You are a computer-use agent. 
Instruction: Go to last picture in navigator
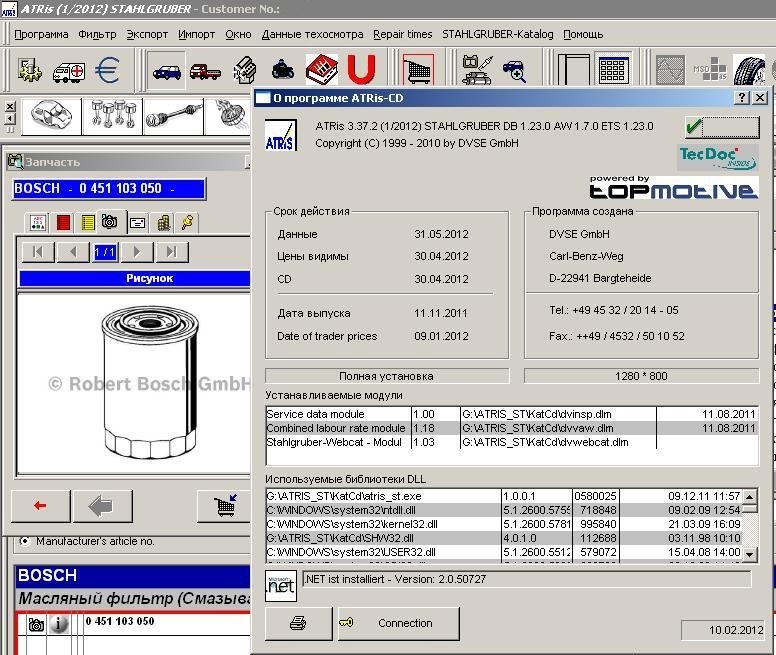click(x=171, y=252)
